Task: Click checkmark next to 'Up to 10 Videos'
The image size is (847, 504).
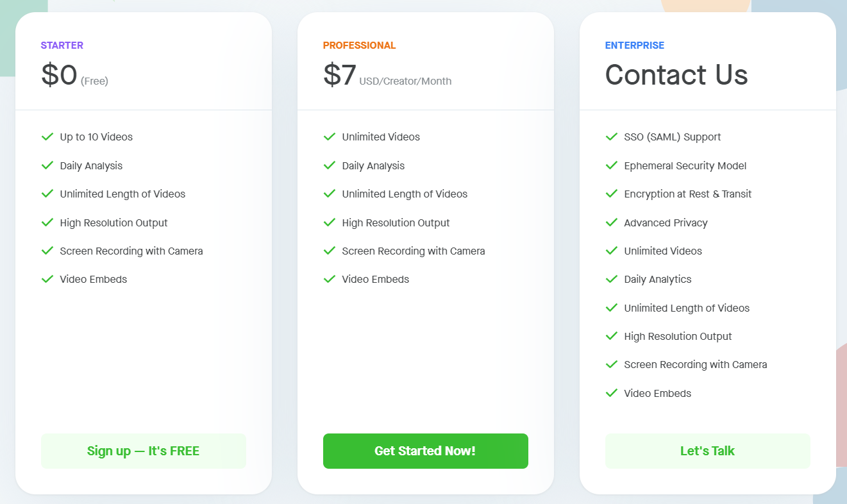Action: click(47, 137)
